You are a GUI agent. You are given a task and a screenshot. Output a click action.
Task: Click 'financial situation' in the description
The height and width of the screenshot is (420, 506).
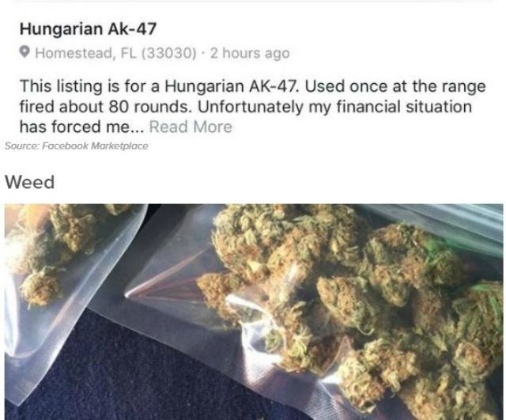404,107
